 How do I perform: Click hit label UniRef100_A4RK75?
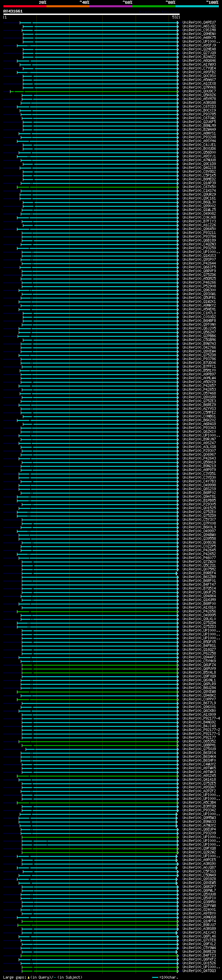pos(199,38)
